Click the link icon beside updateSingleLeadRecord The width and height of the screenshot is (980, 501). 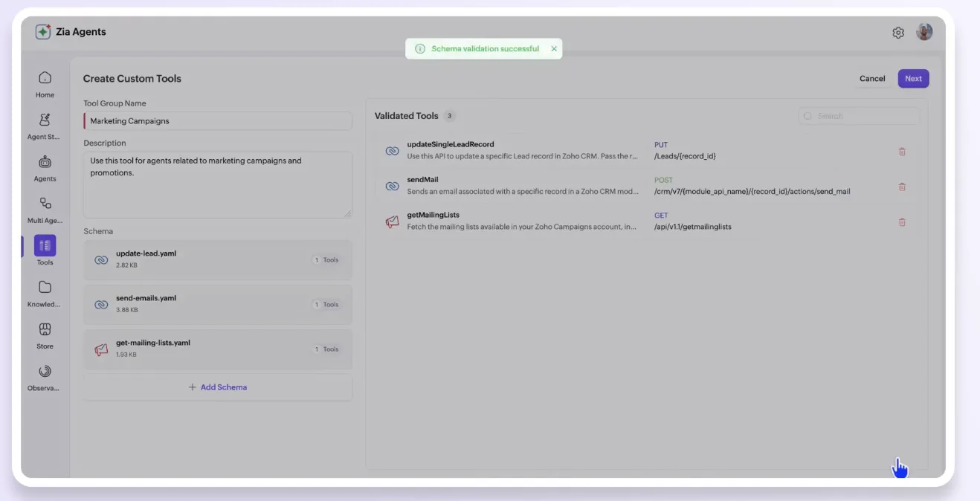pyautogui.click(x=392, y=151)
